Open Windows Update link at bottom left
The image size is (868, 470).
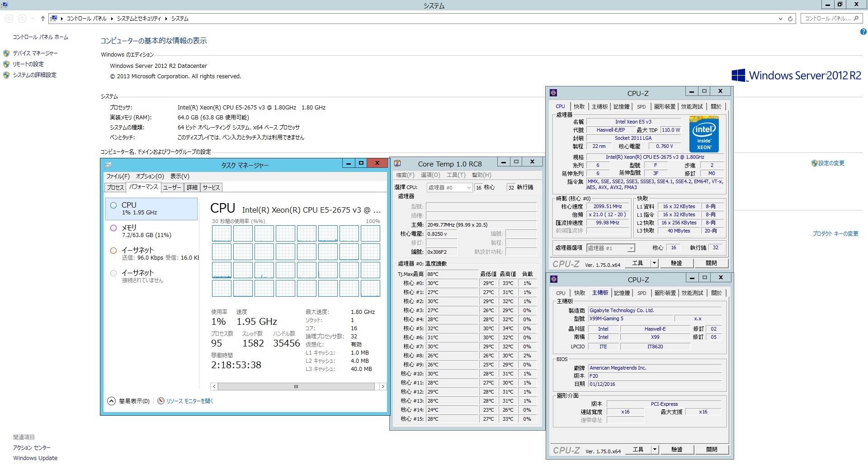point(35,458)
